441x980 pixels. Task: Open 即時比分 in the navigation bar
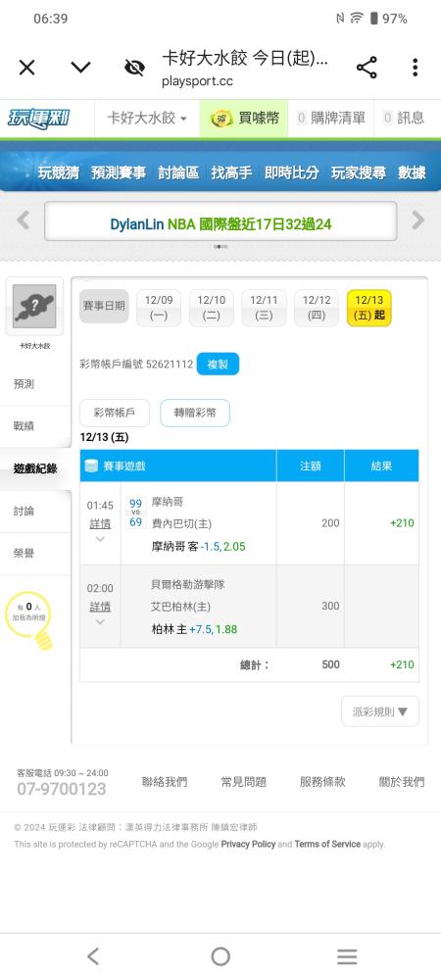click(292, 172)
